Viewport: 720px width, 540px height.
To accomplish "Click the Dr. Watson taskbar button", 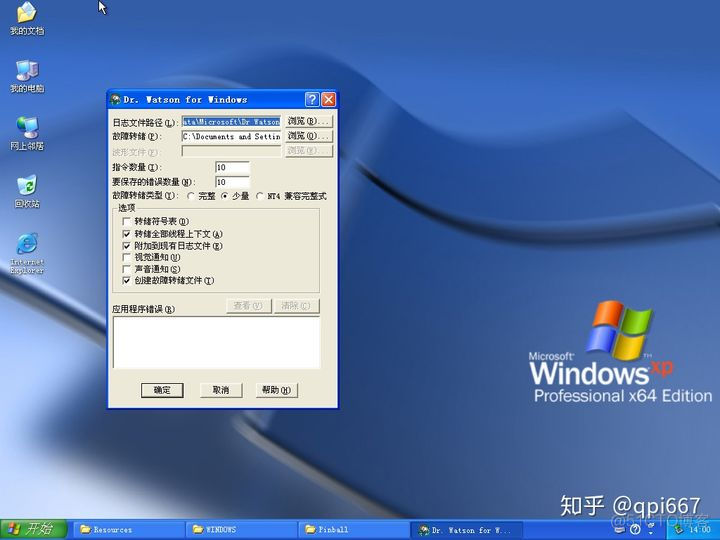I will point(467,530).
